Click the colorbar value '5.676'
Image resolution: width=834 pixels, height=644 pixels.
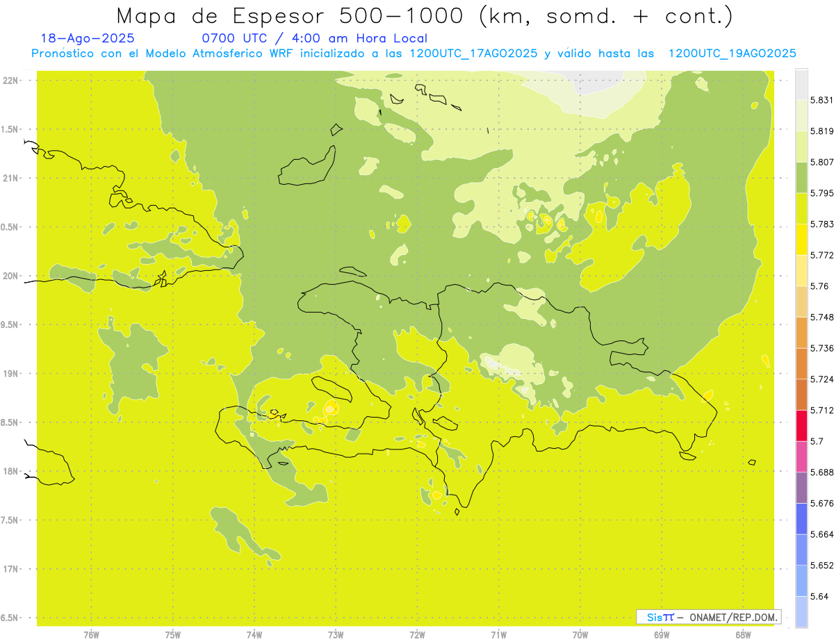(821, 504)
